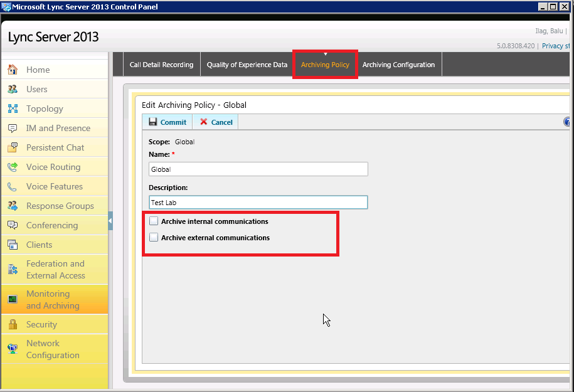Open the Archiving Configuration tab

398,65
